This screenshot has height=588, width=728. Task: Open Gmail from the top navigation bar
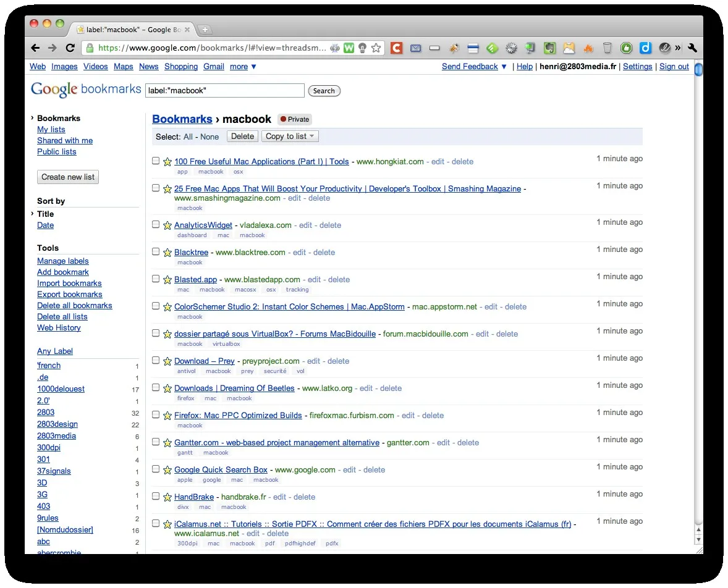(214, 66)
